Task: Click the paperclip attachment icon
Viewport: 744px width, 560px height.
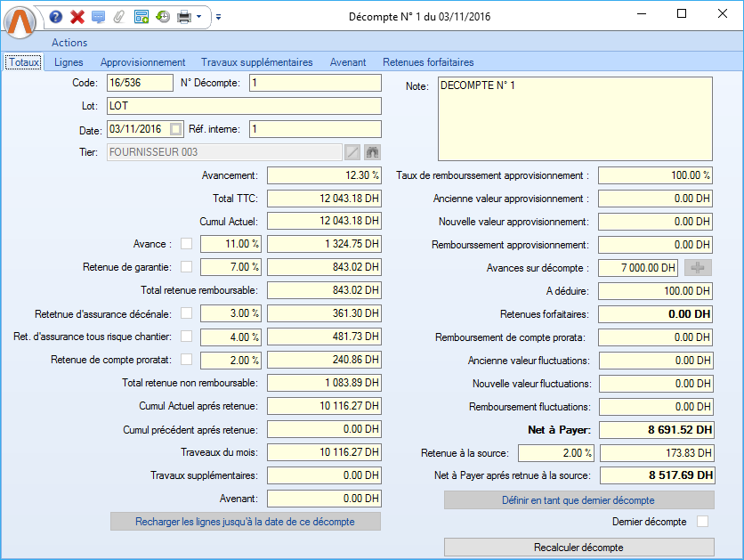Action: (x=118, y=17)
